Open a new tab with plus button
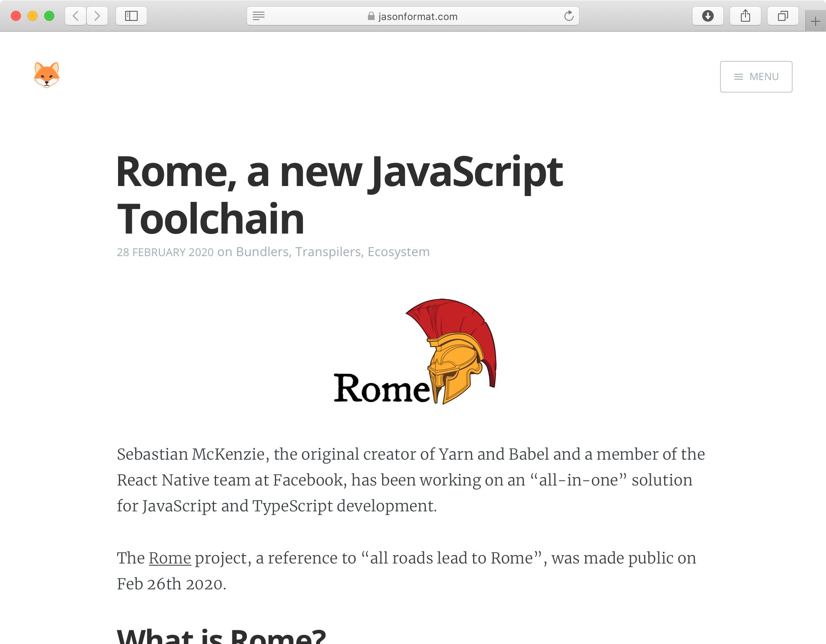 [x=815, y=21]
